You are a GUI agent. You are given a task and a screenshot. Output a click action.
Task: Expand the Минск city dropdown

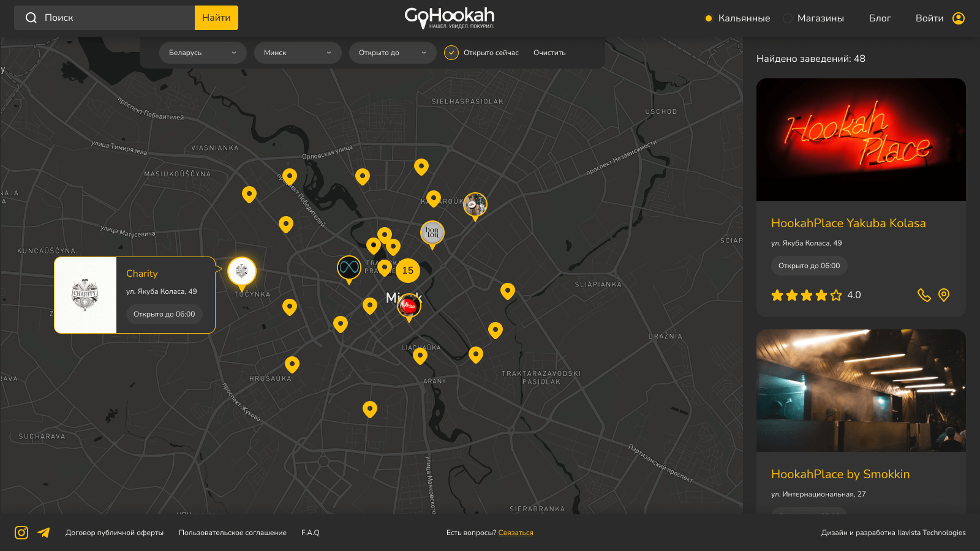[x=298, y=53]
